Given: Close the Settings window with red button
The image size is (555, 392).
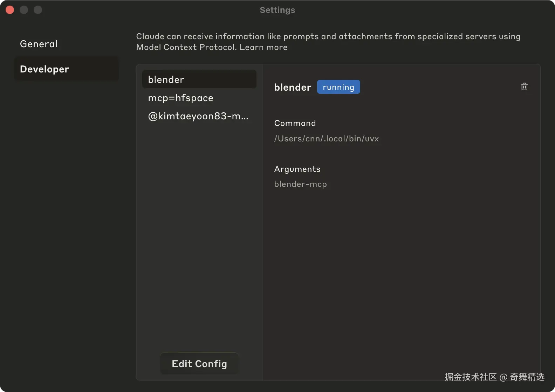Looking at the screenshot, I should 10,10.
